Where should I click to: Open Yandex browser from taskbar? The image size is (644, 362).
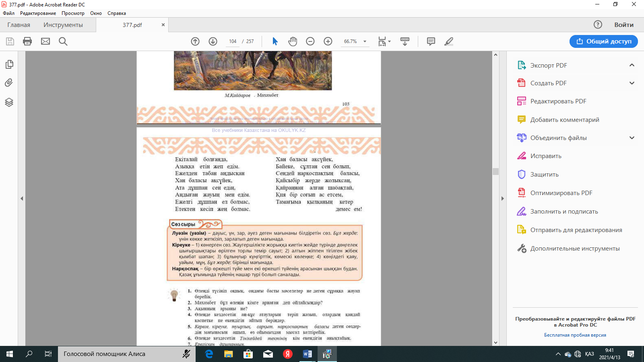(x=287, y=354)
